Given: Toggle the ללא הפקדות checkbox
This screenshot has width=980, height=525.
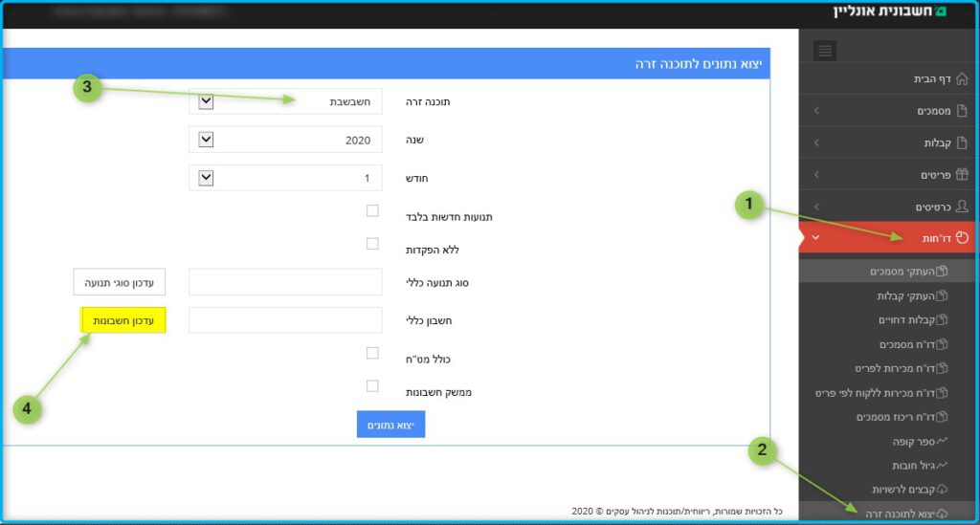Looking at the screenshot, I should [x=372, y=244].
